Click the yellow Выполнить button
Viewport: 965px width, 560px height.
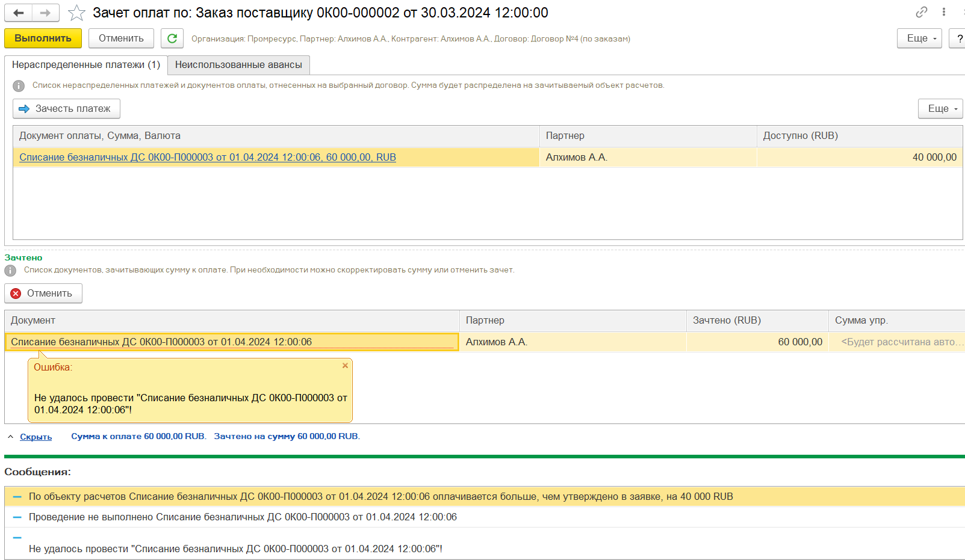(x=43, y=38)
